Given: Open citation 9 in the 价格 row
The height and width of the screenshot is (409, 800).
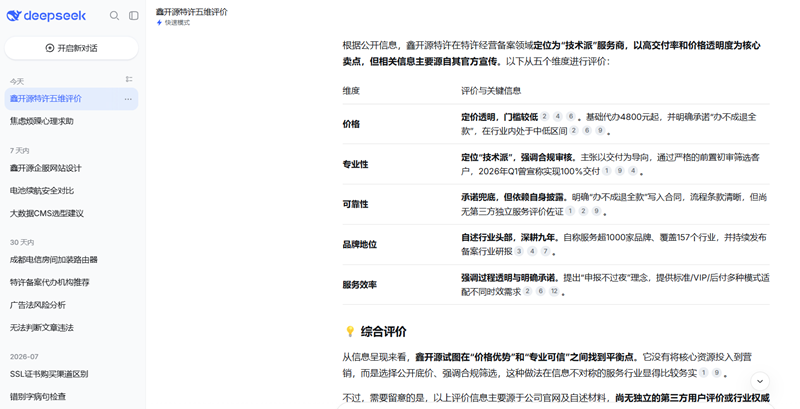Looking at the screenshot, I should point(600,131).
